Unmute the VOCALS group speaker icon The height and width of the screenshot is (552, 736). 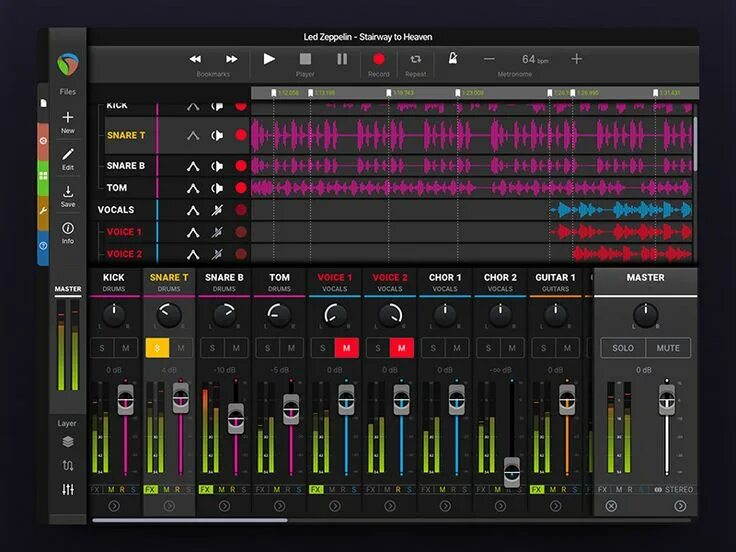click(217, 210)
